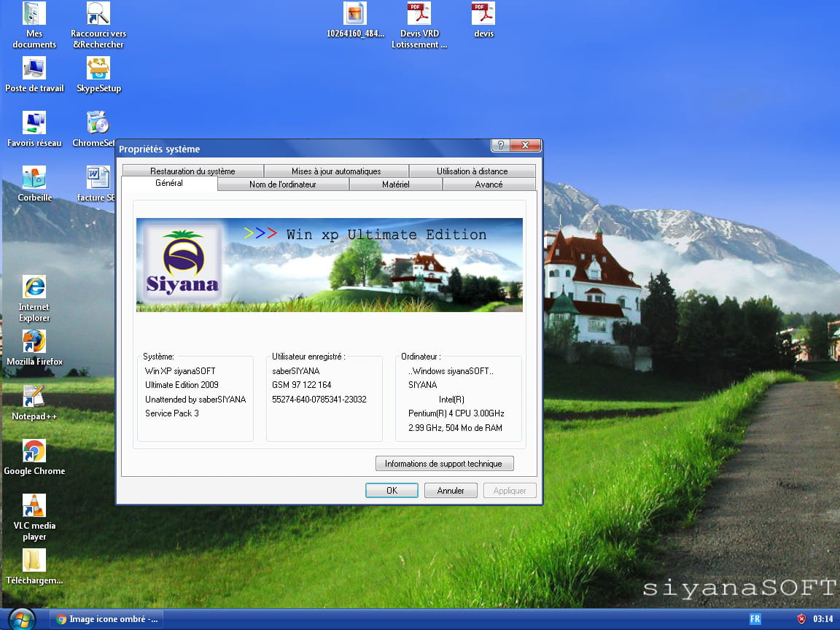Image resolution: width=840 pixels, height=630 pixels.
Task: Close the Propriétés système dialog
Action: 525,145
